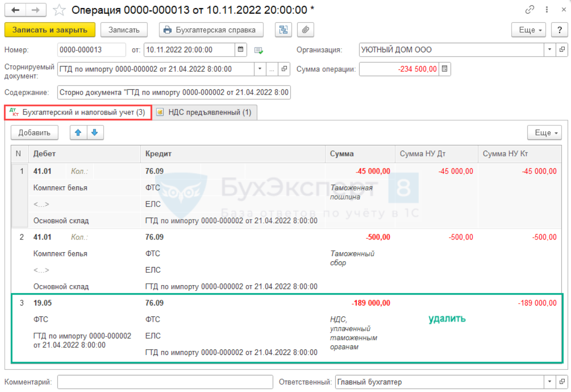Click the Комментарий input field

tap(165, 382)
